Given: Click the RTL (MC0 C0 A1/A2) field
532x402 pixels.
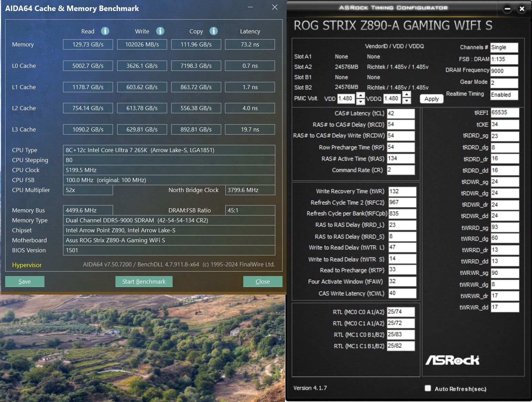Looking at the screenshot, I should click(x=401, y=312).
